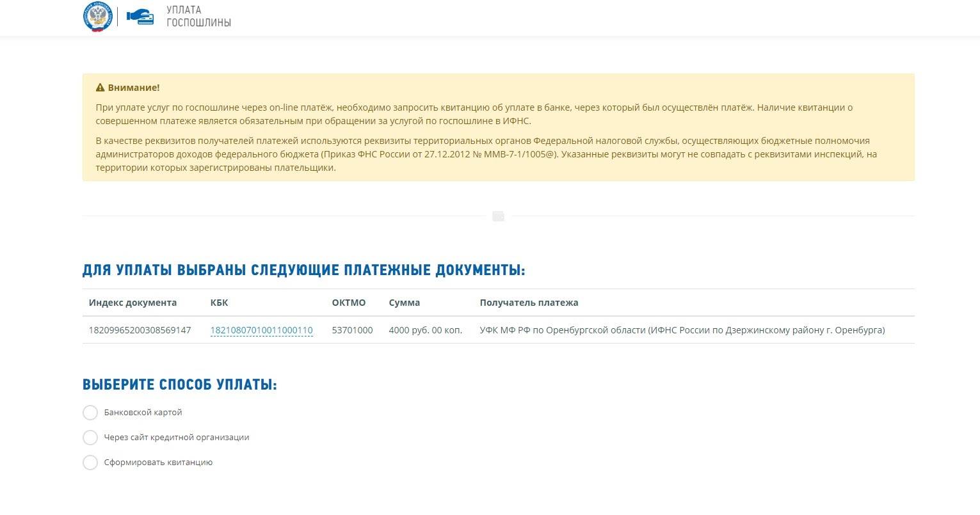
Task: Click the small divider icon under the notice
Action: 498,216
